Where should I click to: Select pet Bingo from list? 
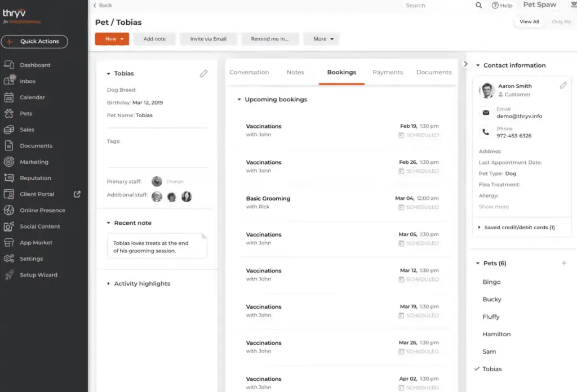point(491,282)
